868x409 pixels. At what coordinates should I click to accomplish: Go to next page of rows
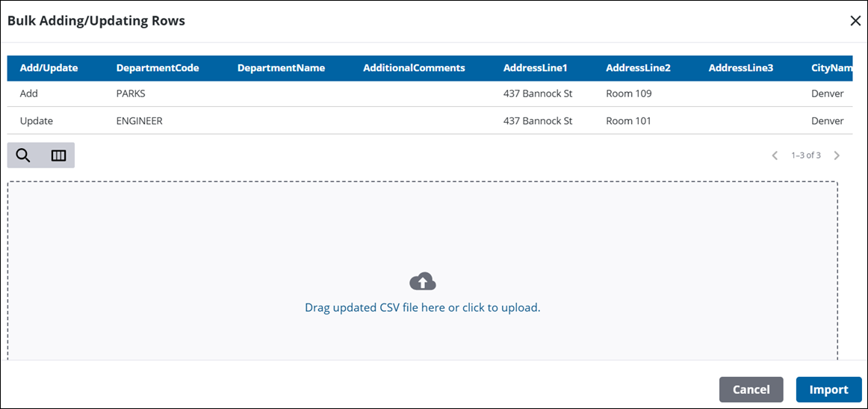click(837, 156)
